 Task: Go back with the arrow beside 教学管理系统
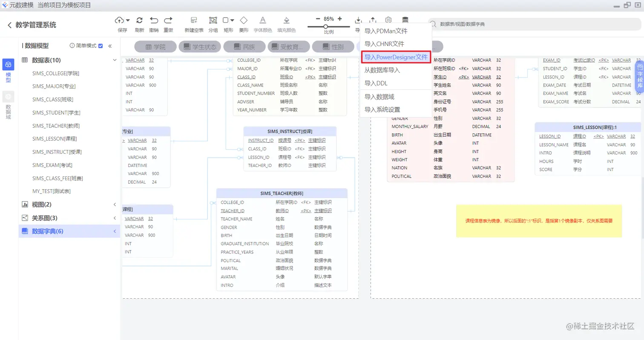click(x=9, y=25)
